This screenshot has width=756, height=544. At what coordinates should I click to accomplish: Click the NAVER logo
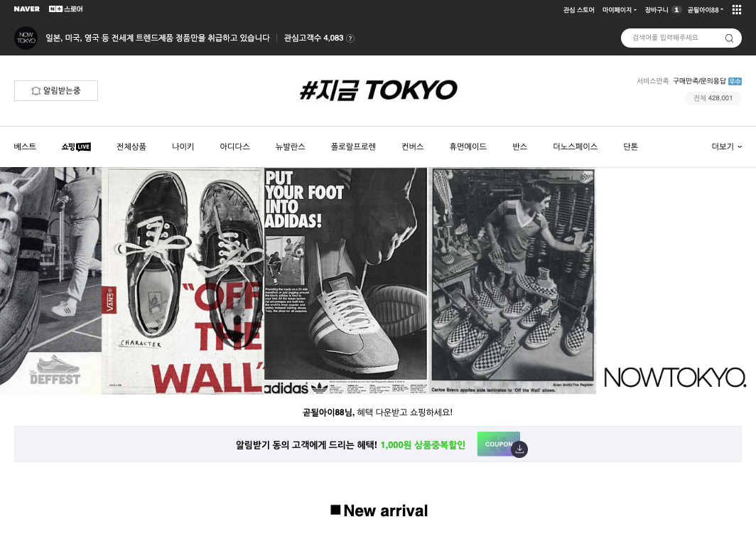point(26,9)
